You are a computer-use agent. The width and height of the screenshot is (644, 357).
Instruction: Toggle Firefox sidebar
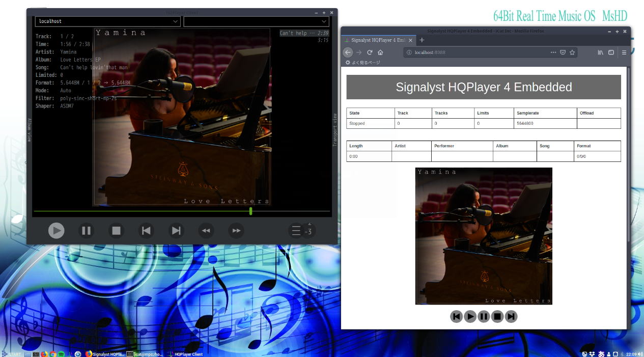pyautogui.click(x=611, y=52)
